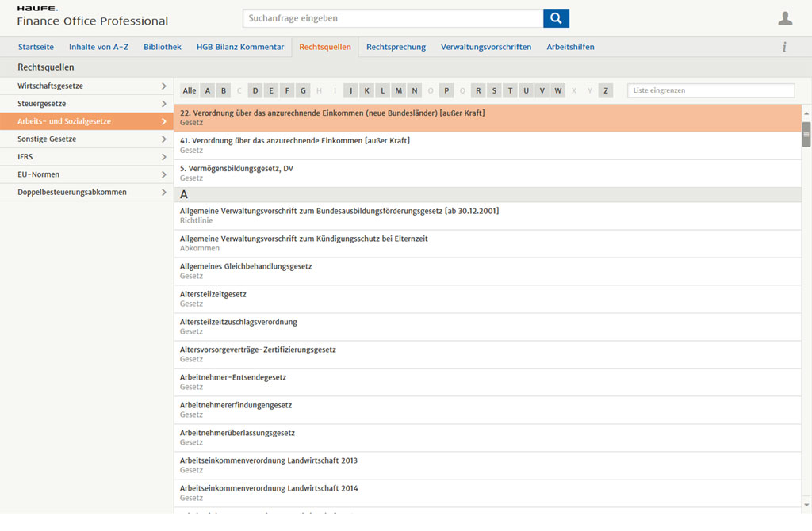
Task: Filter list by letter U
Action: tap(527, 90)
